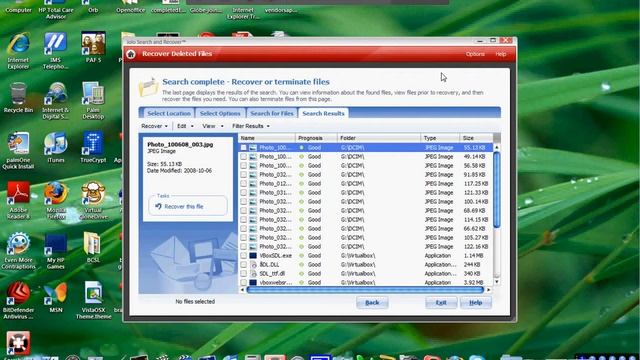This screenshot has height=360, width=640.
Task: Tick checkbox for the 68.69 KB photo
Action: (x=244, y=211)
